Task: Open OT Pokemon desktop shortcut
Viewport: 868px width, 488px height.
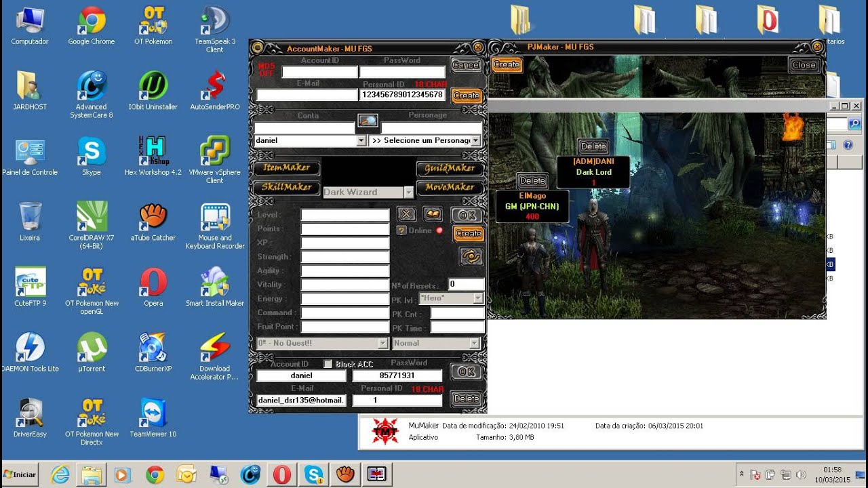Action: (x=153, y=26)
